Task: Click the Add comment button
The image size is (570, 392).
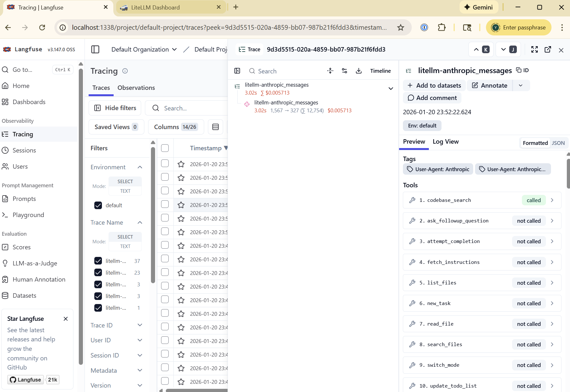Action: click(432, 98)
